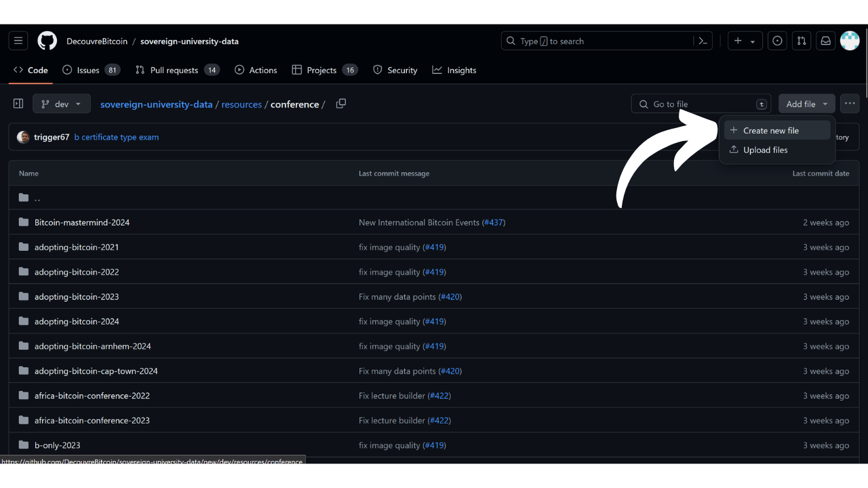868x488 pixels.
Task: Click the Go to file search field
Action: click(x=702, y=104)
